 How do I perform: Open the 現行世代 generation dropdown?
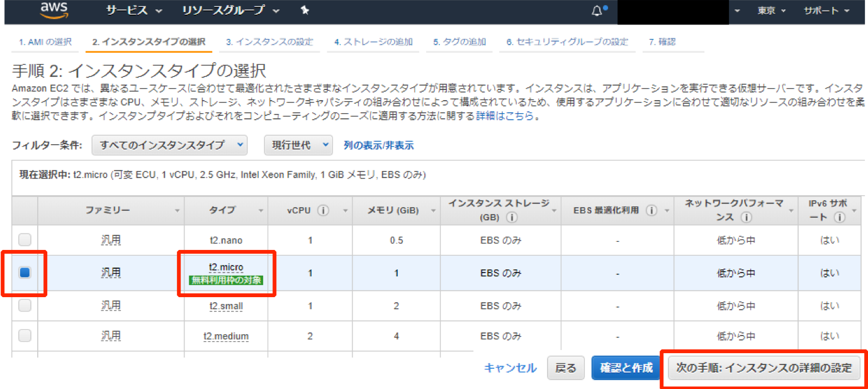click(298, 145)
